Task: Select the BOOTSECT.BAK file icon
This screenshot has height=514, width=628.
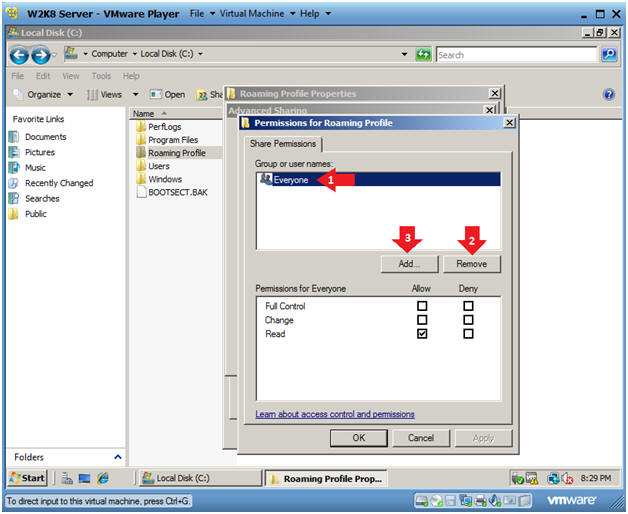Action: [141, 192]
